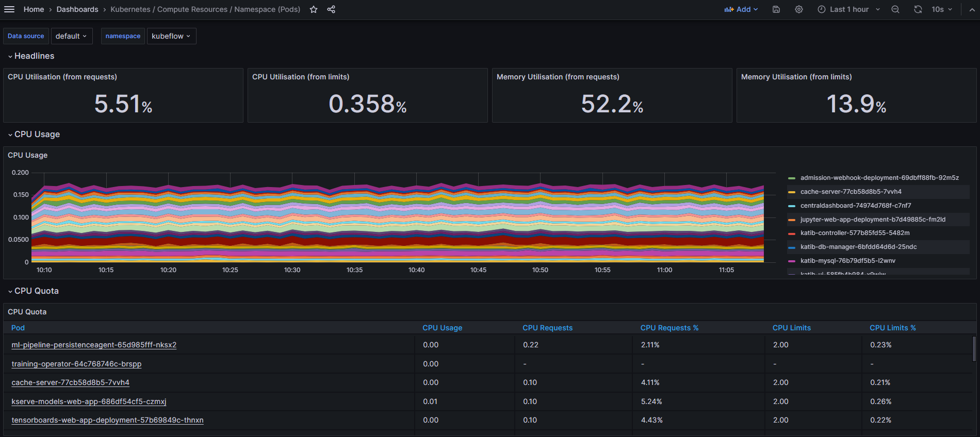Click the 52.2% memory utilisation value
The height and width of the screenshot is (437, 980).
click(612, 104)
